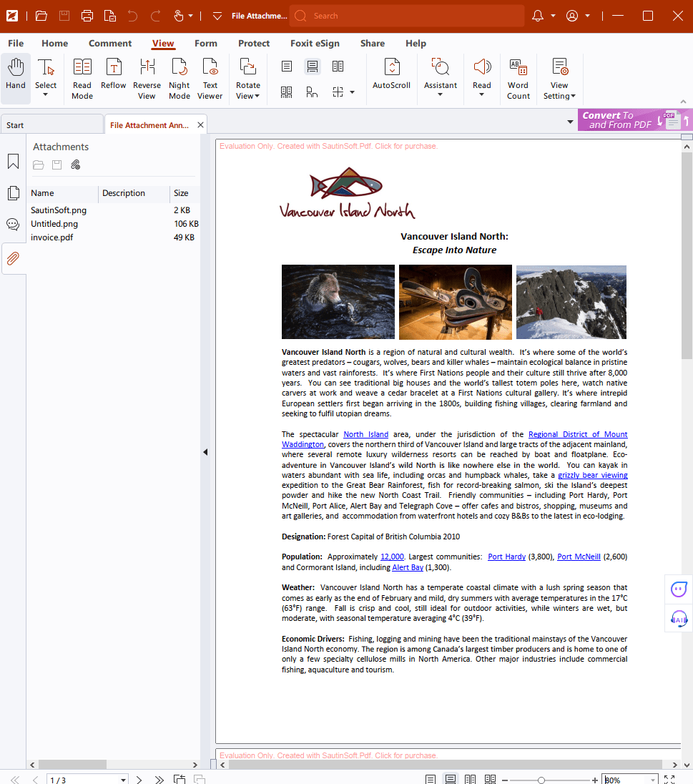
Task: Save attachment using the disk icon
Action: point(56,165)
